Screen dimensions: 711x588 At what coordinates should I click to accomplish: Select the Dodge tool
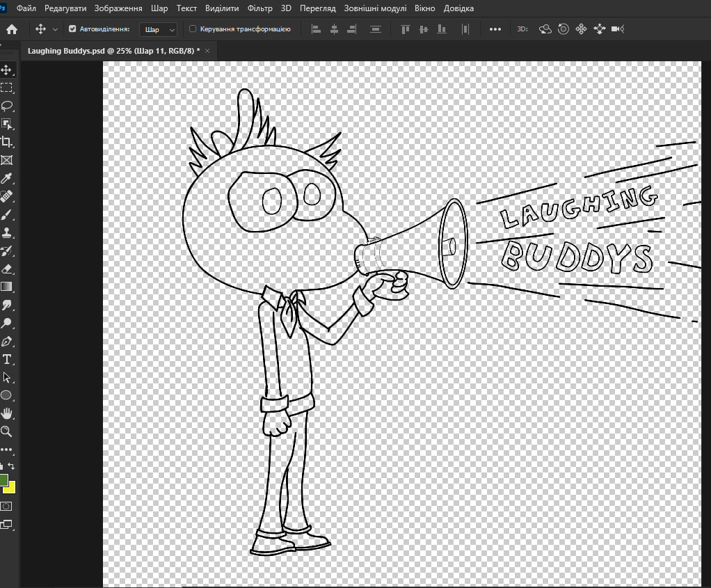(6, 323)
